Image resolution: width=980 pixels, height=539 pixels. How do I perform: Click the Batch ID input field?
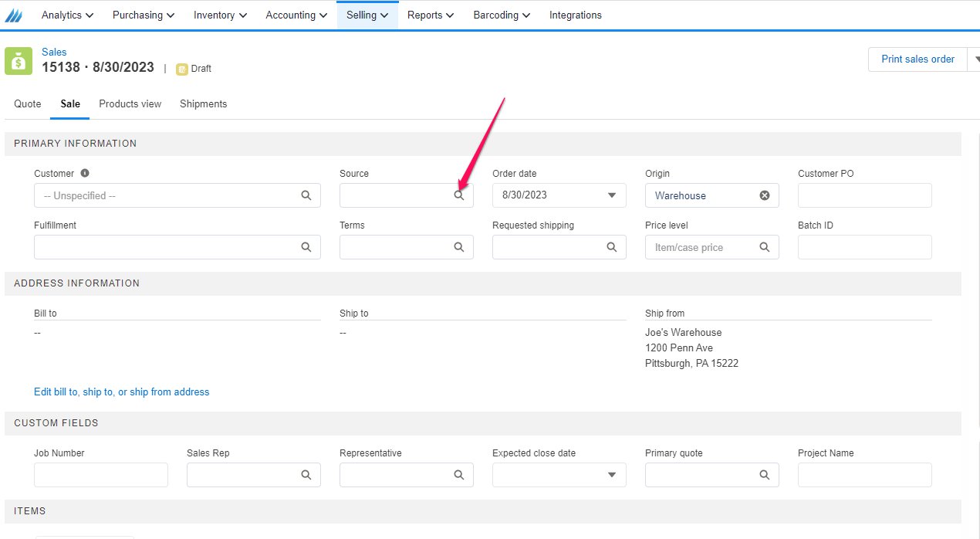click(865, 247)
